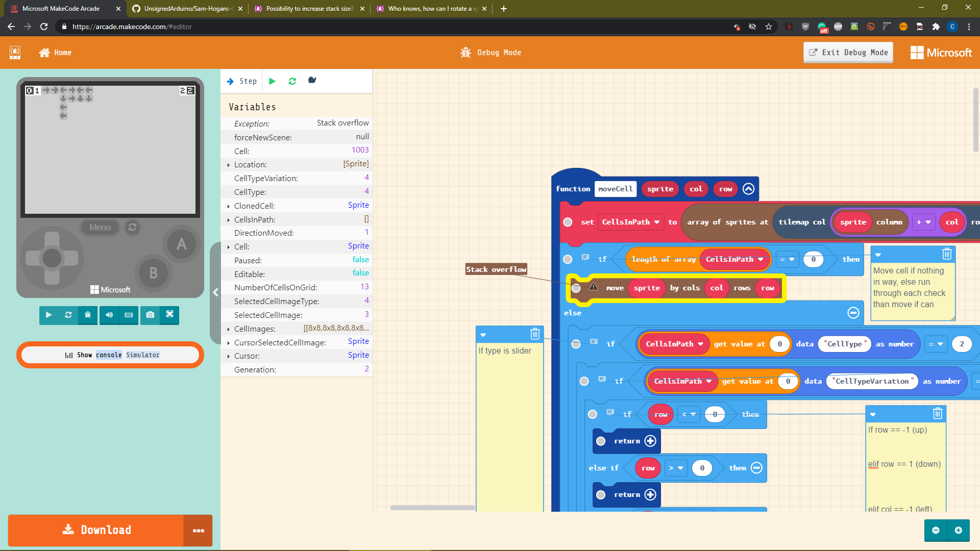Image resolution: width=980 pixels, height=551 pixels.
Task: Expand the CellImages variable entry
Action: click(x=228, y=329)
